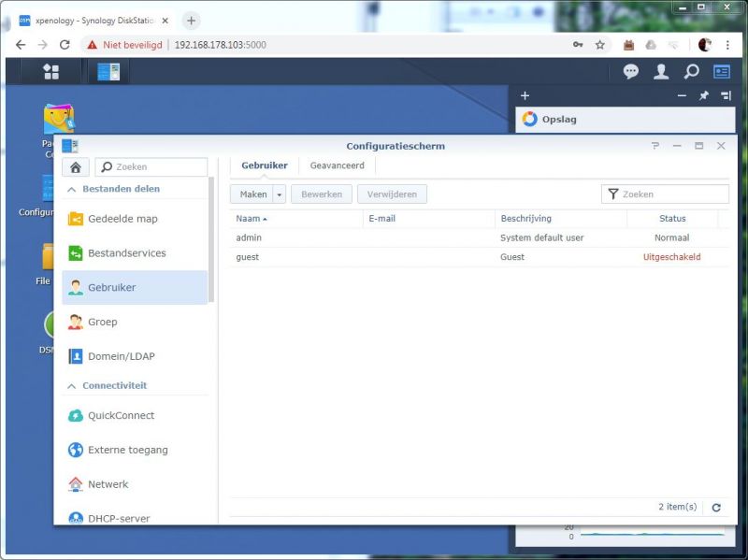
Task: Open Chrome three-dot menu
Action: coord(727,45)
